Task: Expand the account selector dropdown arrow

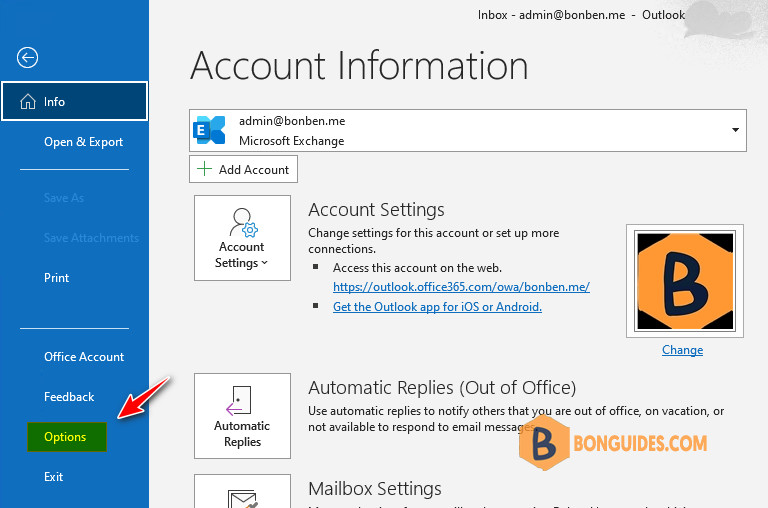Action: [735, 130]
